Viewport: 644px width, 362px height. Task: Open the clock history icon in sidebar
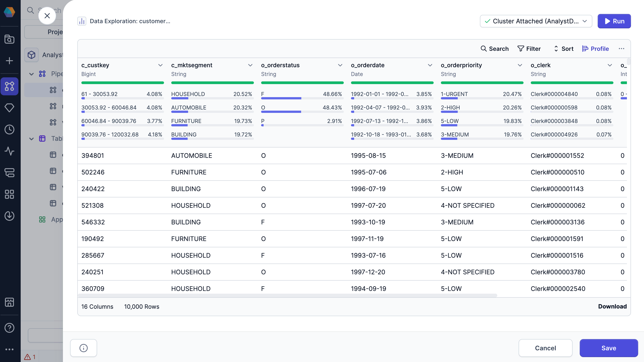point(9,130)
